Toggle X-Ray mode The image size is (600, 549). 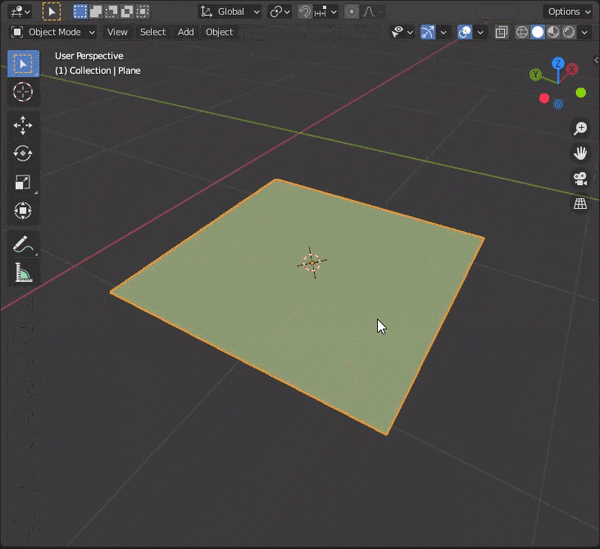pos(501,32)
